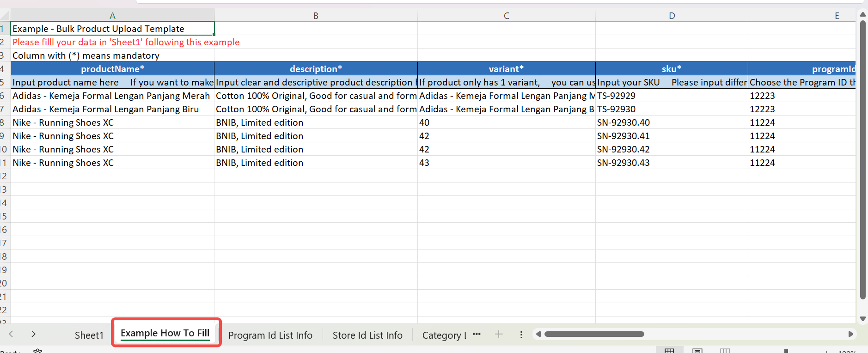The image size is (868, 353).
Task: Click the horizontal scrollbar left arrow
Action: (538, 334)
